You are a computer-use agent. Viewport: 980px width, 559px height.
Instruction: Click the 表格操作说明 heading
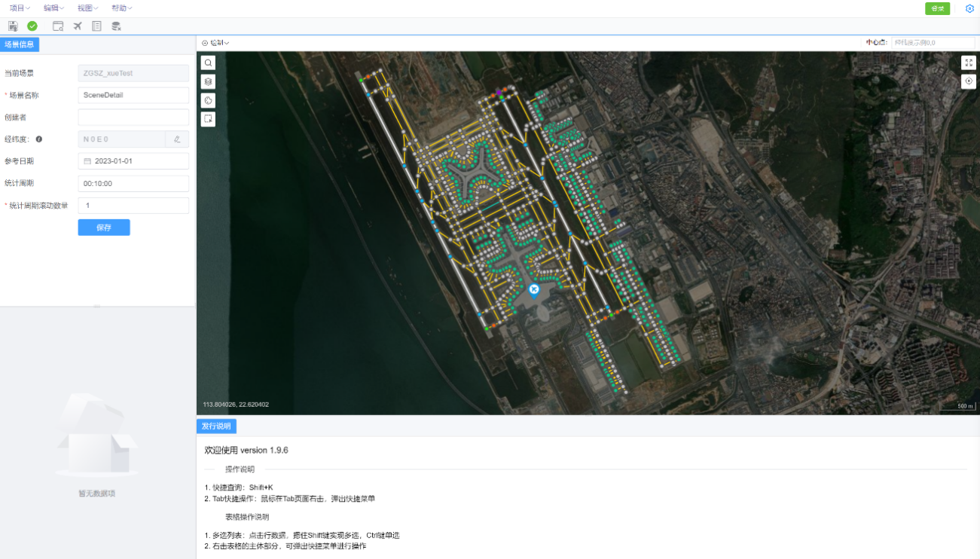(x=247, y=517)
